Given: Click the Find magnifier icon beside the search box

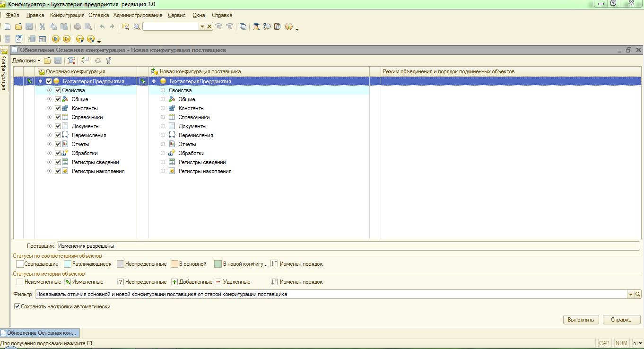Looking at the screenshot, I should point(137,27).
